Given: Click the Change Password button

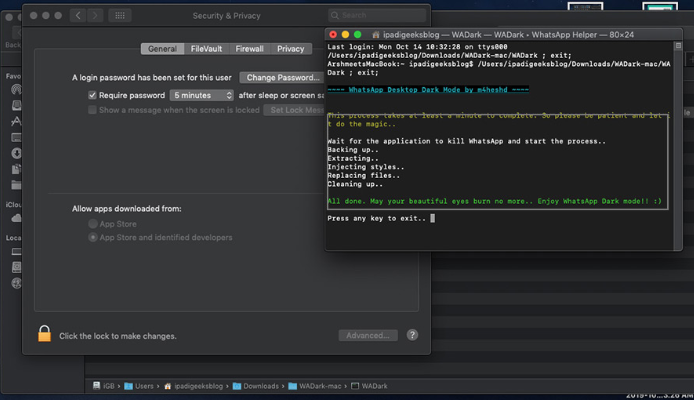Looking at the screenshot, I should [x=282, y=77].
